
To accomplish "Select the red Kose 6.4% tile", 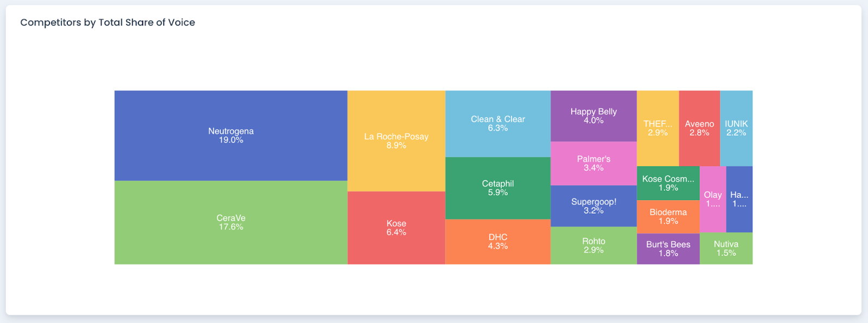I will (x=396, y=228).
